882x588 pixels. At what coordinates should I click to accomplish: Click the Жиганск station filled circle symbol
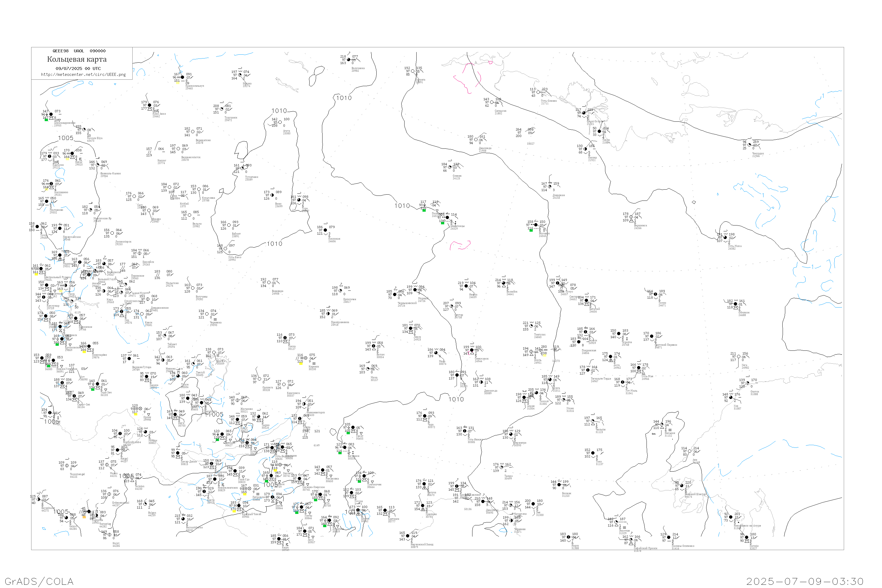click(x=536, y=225)
